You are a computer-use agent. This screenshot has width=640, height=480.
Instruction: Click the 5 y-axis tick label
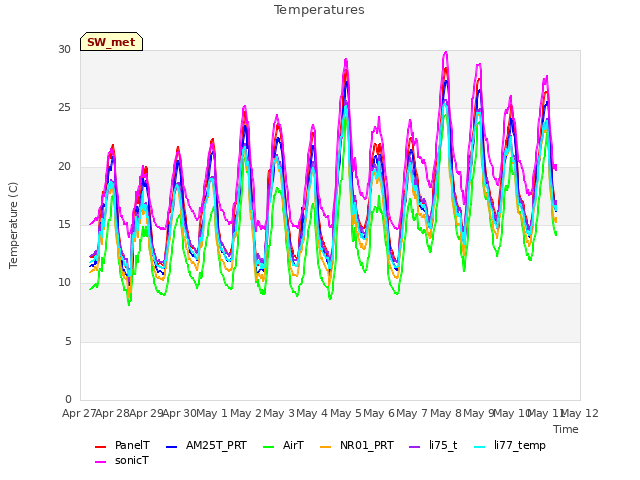68,342
